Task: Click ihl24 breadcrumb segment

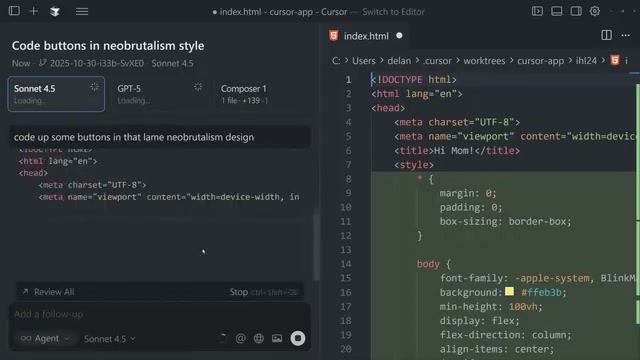Action: 586,61
